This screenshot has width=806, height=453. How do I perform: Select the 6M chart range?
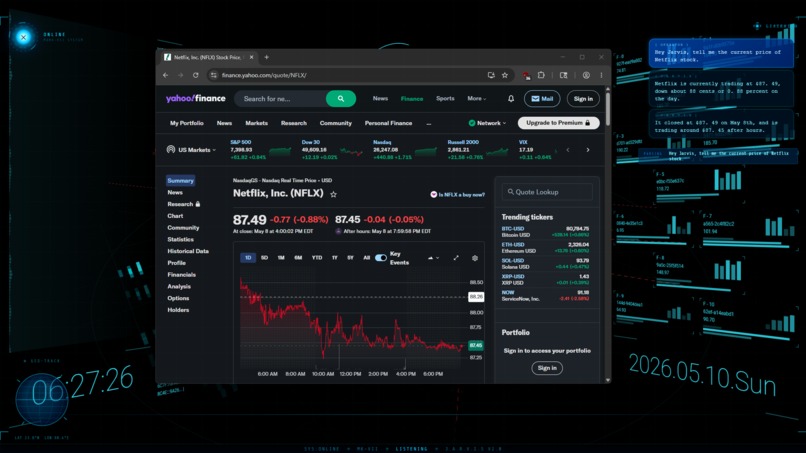coord(298,258)
